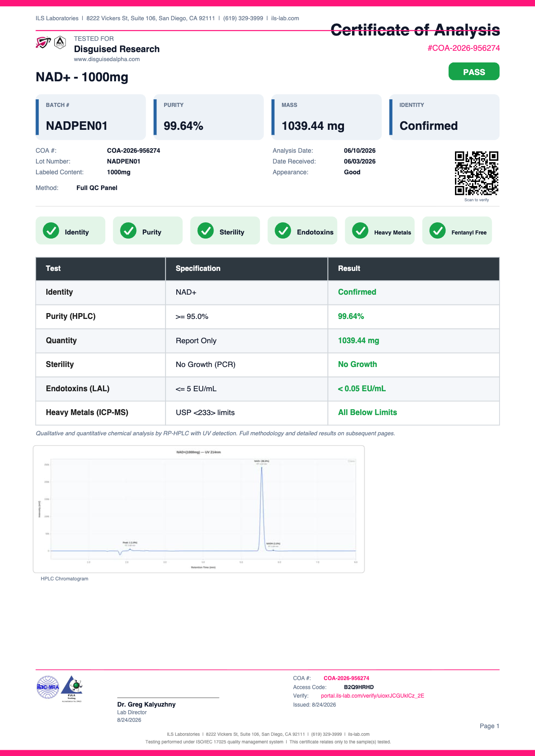Viewport: 535px width, 756px height.
Task: Select the Purity (HPLC) test row label
Action: coord(71,316)
